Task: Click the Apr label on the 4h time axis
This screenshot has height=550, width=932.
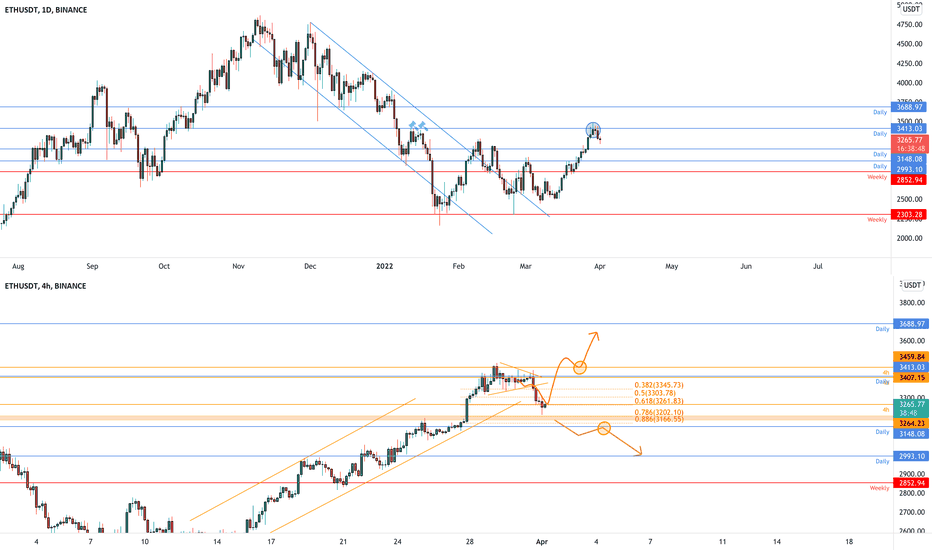Action: click(541, 542)
